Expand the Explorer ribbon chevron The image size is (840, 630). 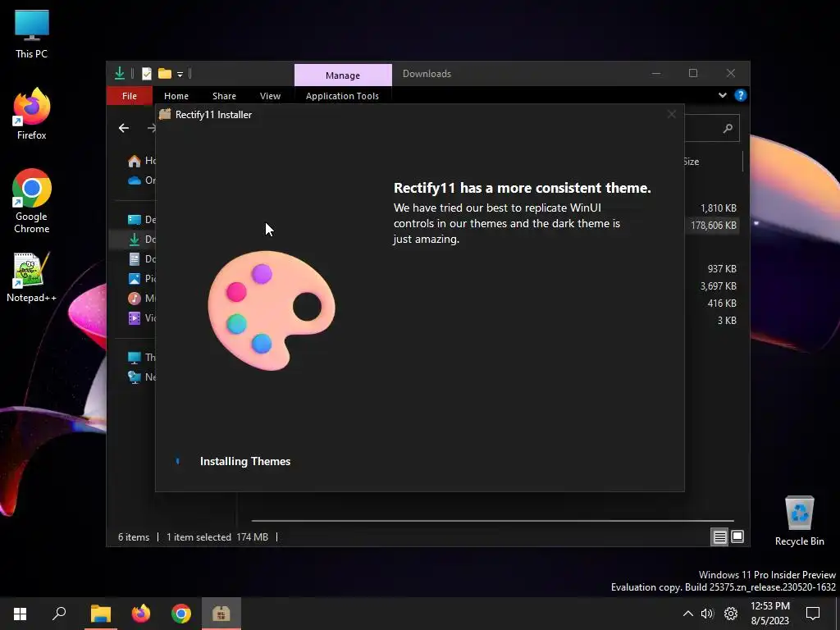[722, 95]
